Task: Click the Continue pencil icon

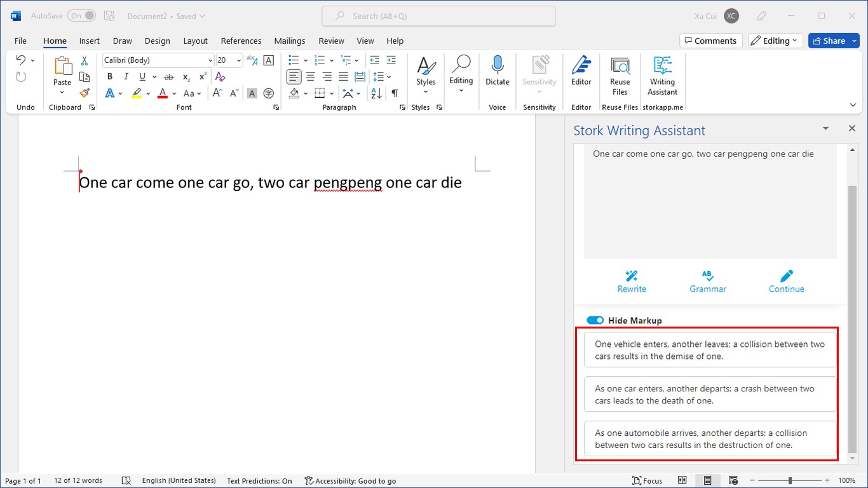Action: pos(786,276)
